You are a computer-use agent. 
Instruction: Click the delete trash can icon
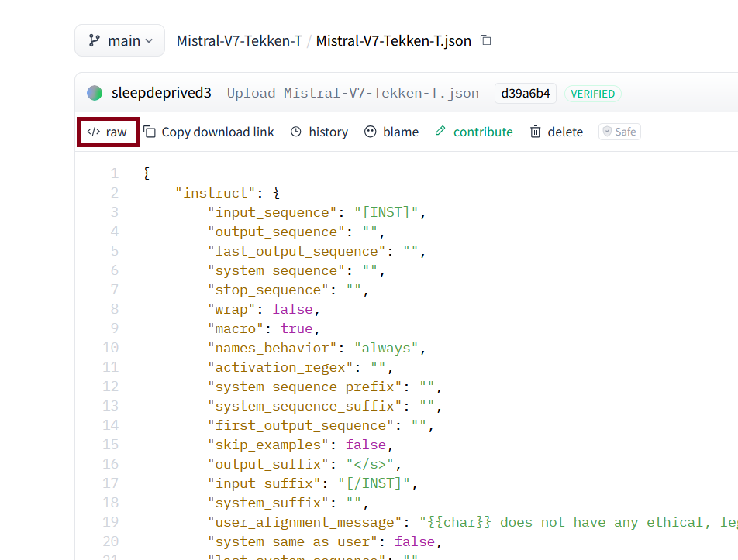pos(535,132)
